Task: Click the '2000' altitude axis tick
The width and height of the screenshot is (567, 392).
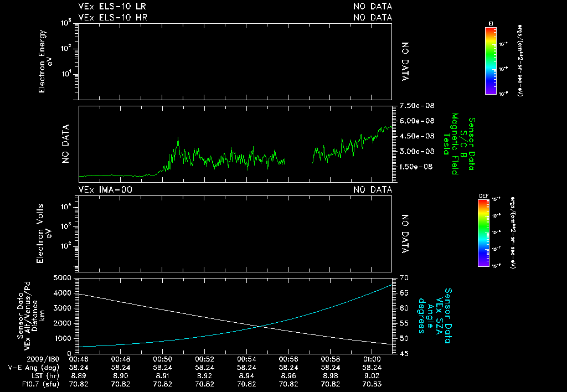Action: pos(62,323)
